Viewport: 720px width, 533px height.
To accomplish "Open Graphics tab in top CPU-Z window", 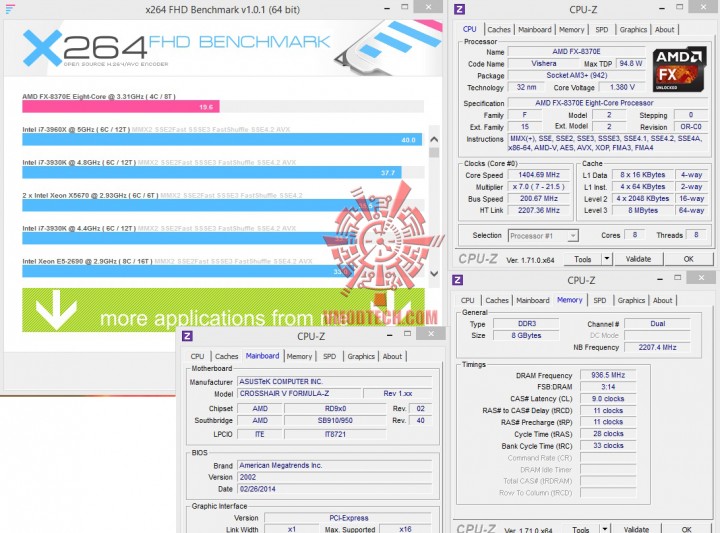I will [x=633, y=29].
